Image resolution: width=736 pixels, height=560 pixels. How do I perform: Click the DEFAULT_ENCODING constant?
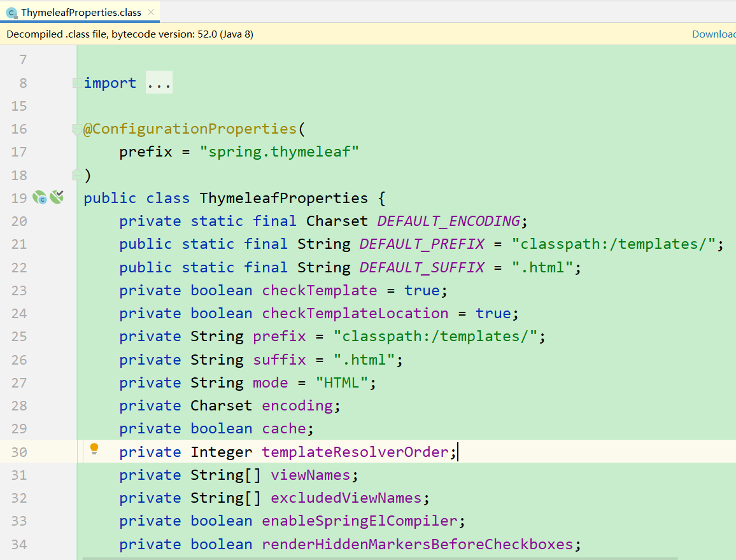coord(448,221)
